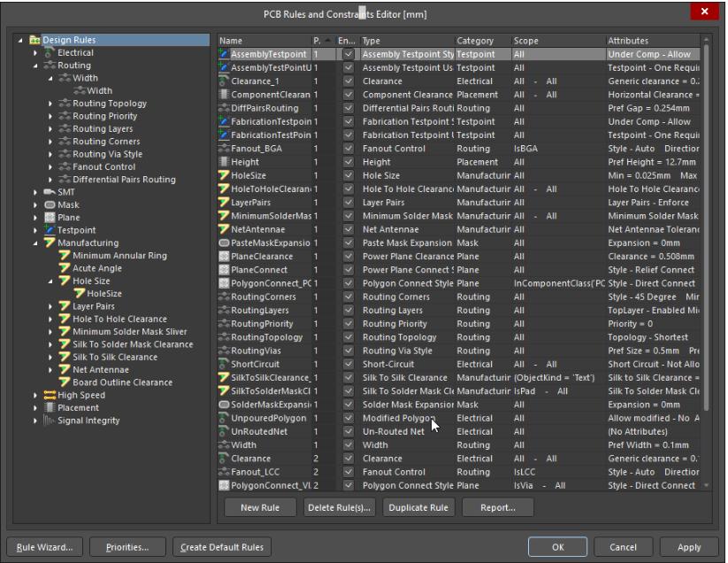Select Acute Angle in the Manufacturing tree
Image resolution: width=728 pixels, height=563 pixels.
[97, 268]
